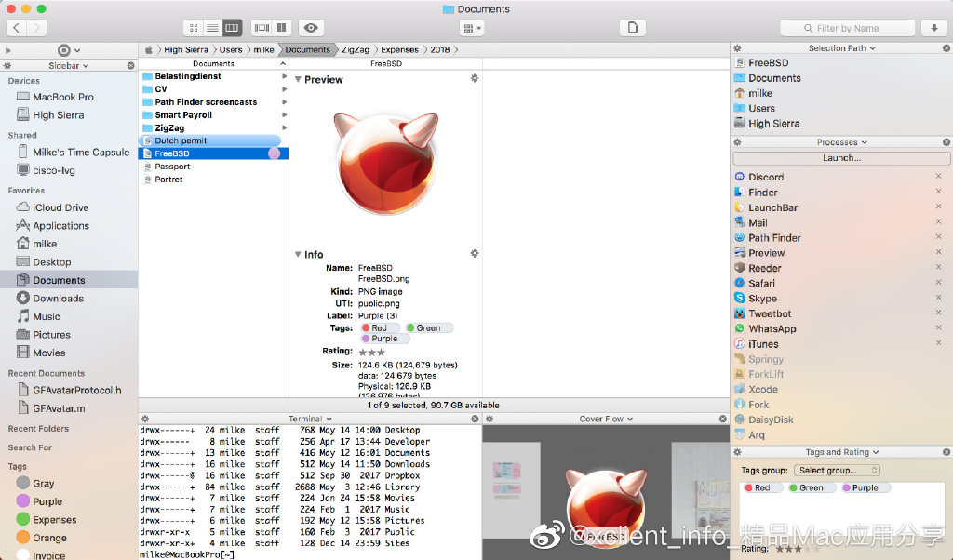The width and height of the screenshot is (953, 560).
Task: Click the Launch... button in Processes
Action: click(x=841, y=158)
